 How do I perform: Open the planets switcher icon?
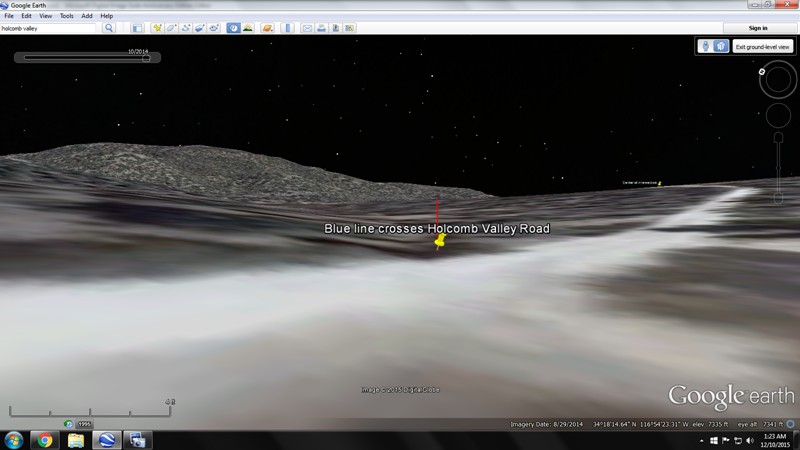click(x=268, y=28)
